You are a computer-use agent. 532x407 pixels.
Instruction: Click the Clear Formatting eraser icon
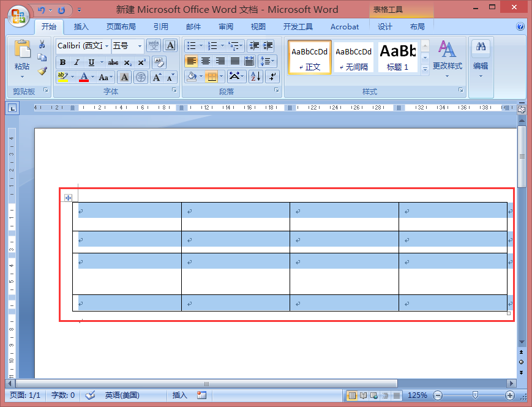tap(159, 62)
